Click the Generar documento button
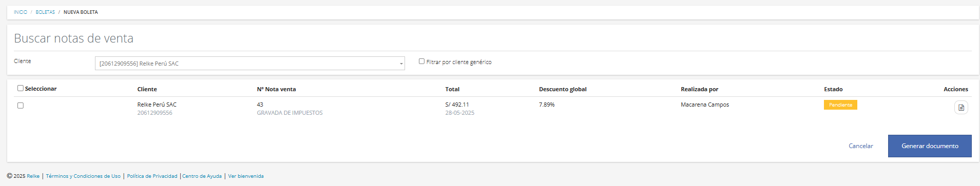 [x=930, y=146]
